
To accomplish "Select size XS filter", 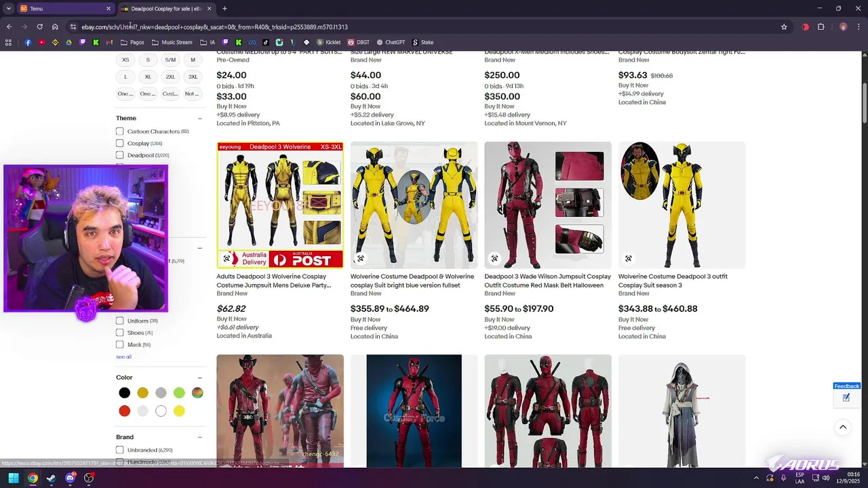I will coord(125,60).
